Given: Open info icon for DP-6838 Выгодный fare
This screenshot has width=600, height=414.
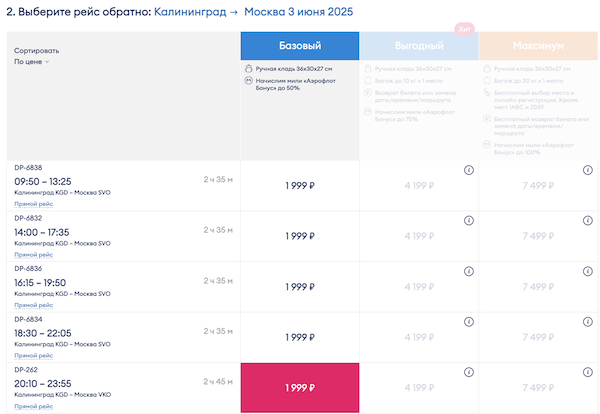Looking at the screenshot, I should click(x=468, y=170).
